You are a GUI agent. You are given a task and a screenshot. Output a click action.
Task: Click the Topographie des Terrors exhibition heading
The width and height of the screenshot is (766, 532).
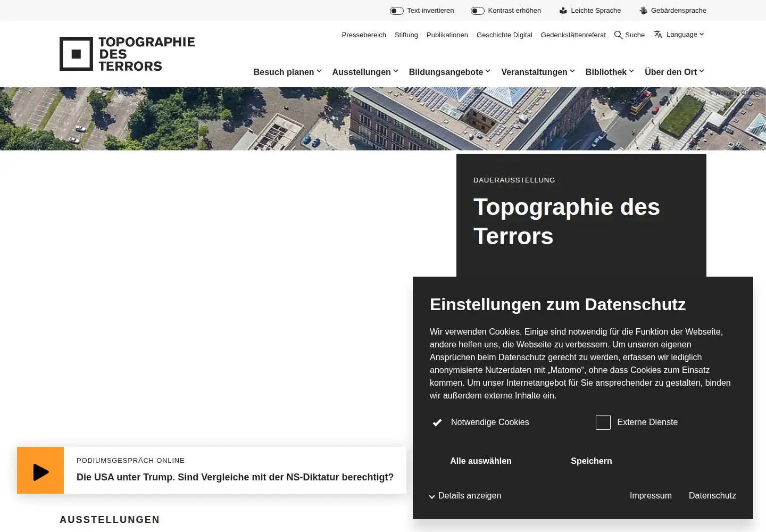pos(567,221)
